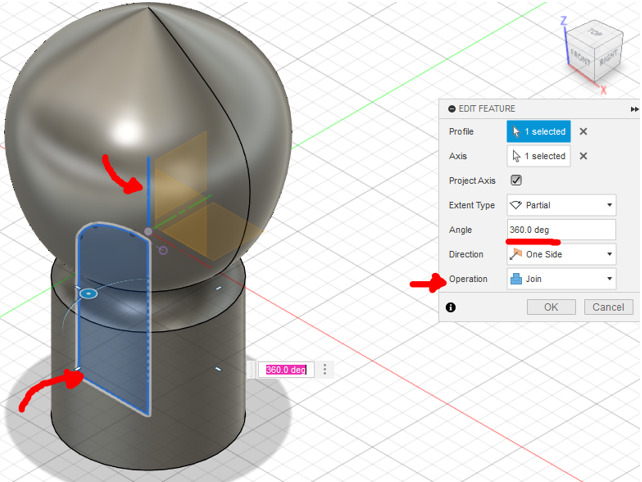The width and height of the screenshot is (642, 482).
Task: Click the RIGHT face of ViewCube
Action: 608,57
